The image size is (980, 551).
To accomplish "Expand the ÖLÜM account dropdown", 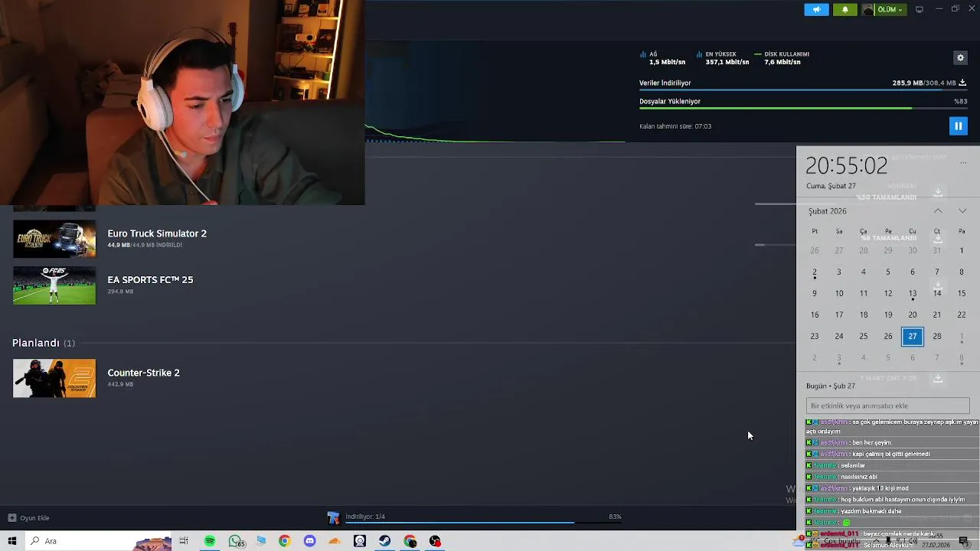I will point(889,9).
